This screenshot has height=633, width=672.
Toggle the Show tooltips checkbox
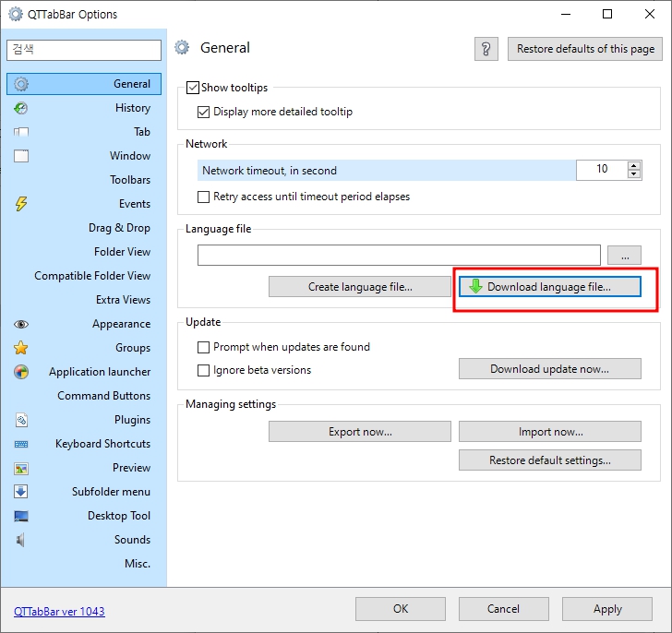coord(193,88)
